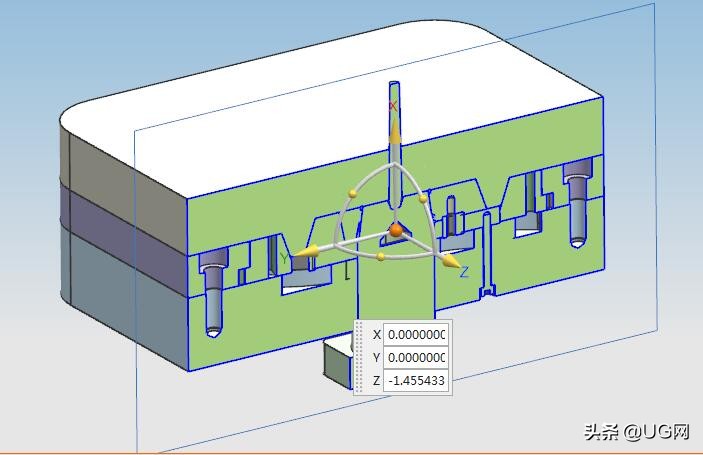Screen dimensions: 703x455
Task: Click the rotation sphere between Y and Z axes
Action: point(381,256)
